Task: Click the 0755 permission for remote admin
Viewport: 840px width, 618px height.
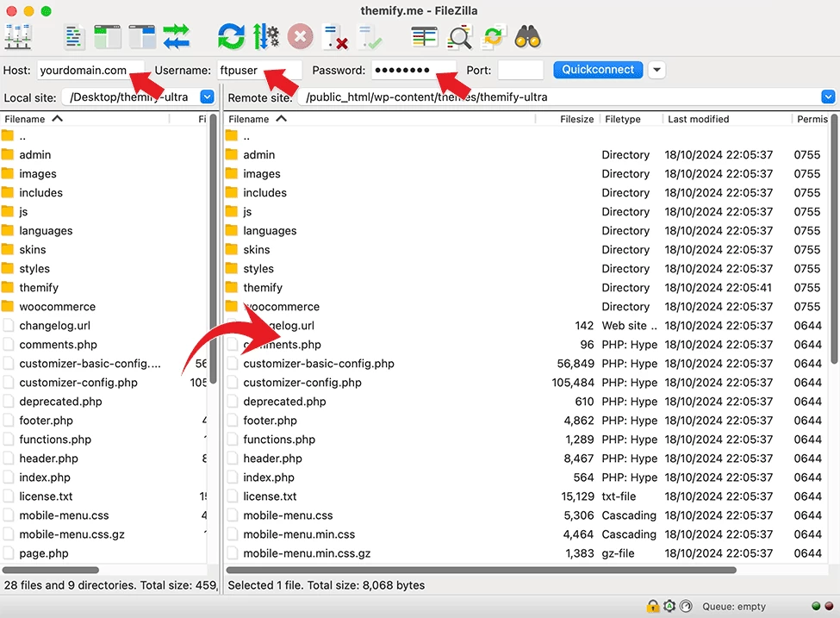Action: point(806,155)
